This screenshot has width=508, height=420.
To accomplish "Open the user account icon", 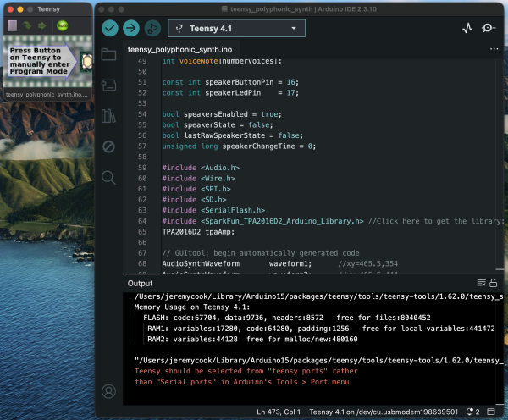I will [108, 391].
